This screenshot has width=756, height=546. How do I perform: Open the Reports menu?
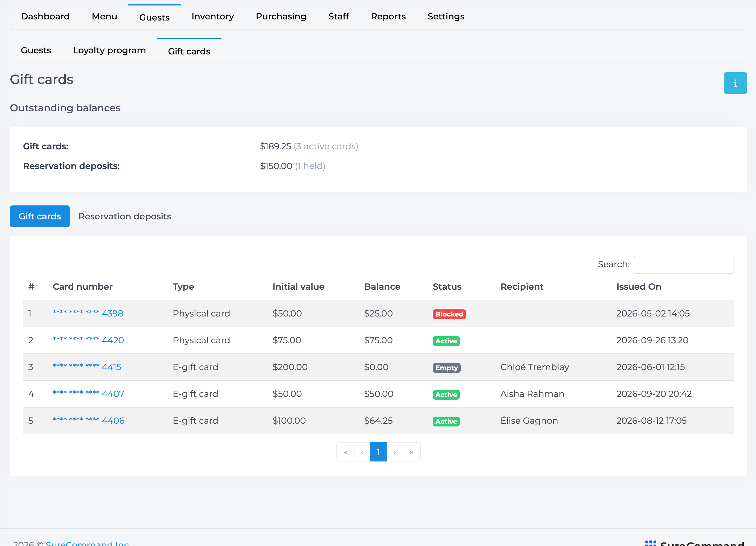388,16
